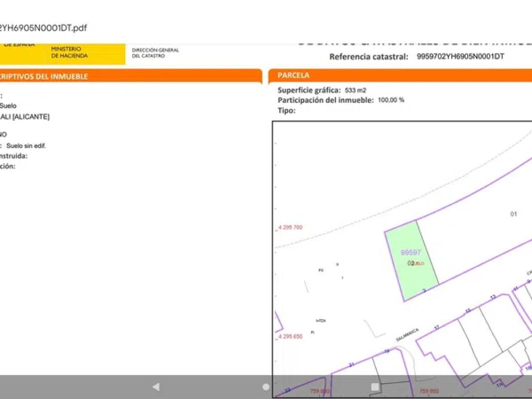This screenshot has width=532, height=399.
Task: Tap the SALAMANCA street name on map
Action: pyautogui.click(x=407, y=335)
